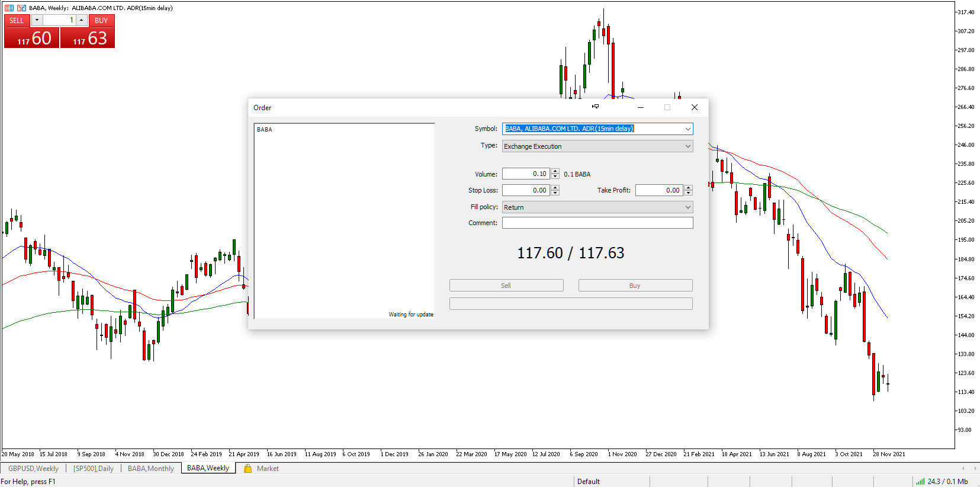
Task: Switch to [SP500],Daily chart tab
Action: tap(94, 468)
